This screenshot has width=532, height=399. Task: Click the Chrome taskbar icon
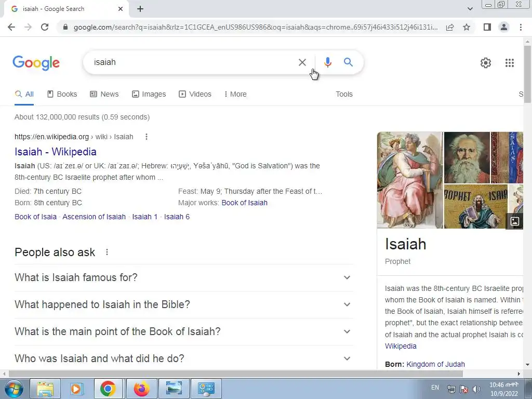pyautogui.click(x=108, y=389)
